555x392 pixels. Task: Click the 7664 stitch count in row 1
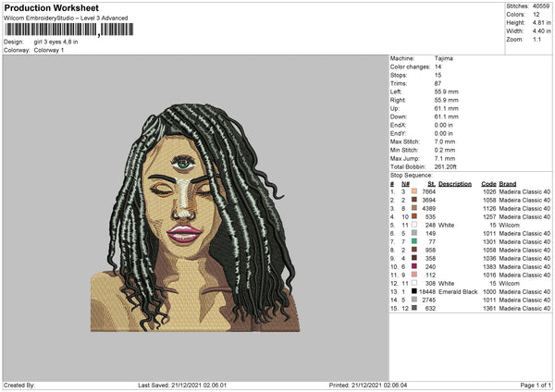(428, 191)
